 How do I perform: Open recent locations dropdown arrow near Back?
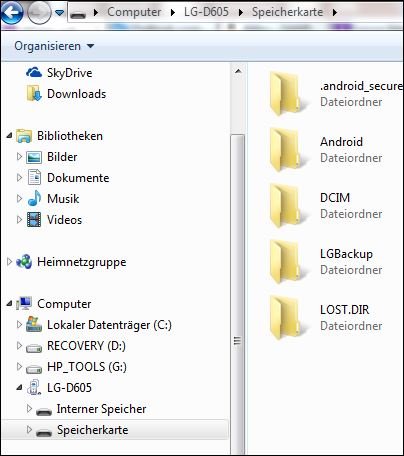(x=59, y=13)
